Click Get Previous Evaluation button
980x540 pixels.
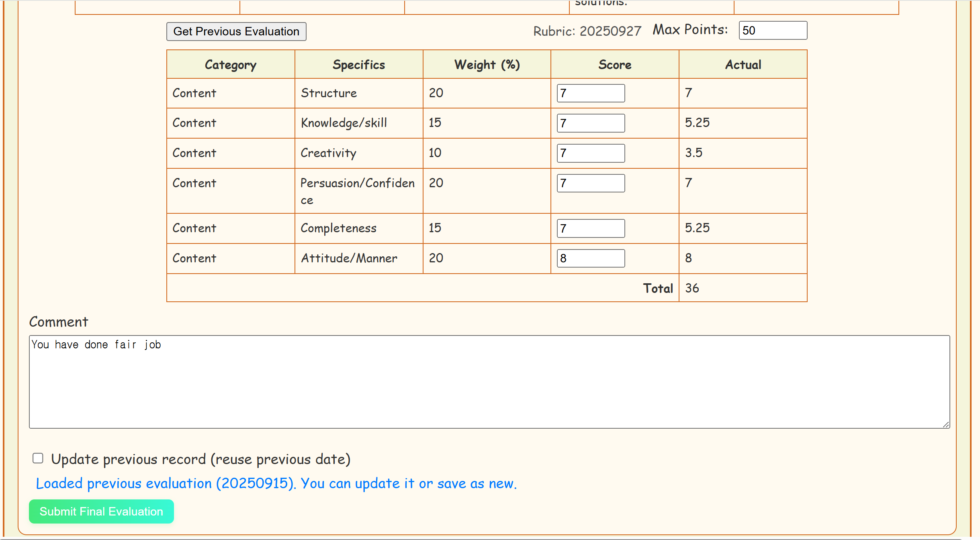236,31
